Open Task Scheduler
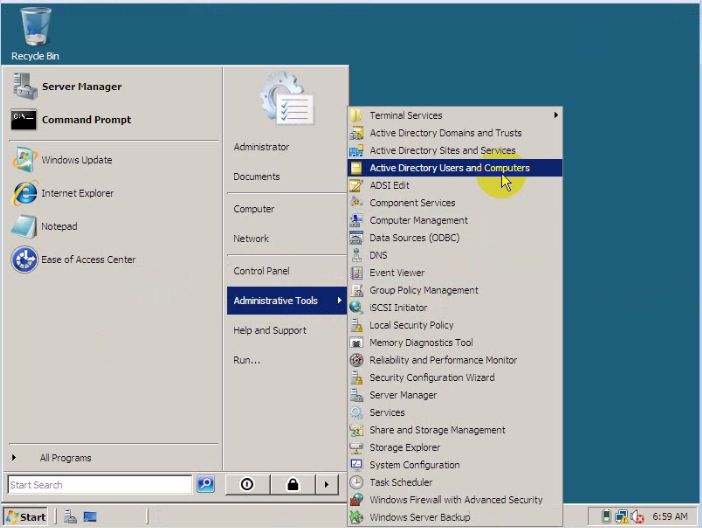This screenshot has height=528, width=702. point(455,482)
